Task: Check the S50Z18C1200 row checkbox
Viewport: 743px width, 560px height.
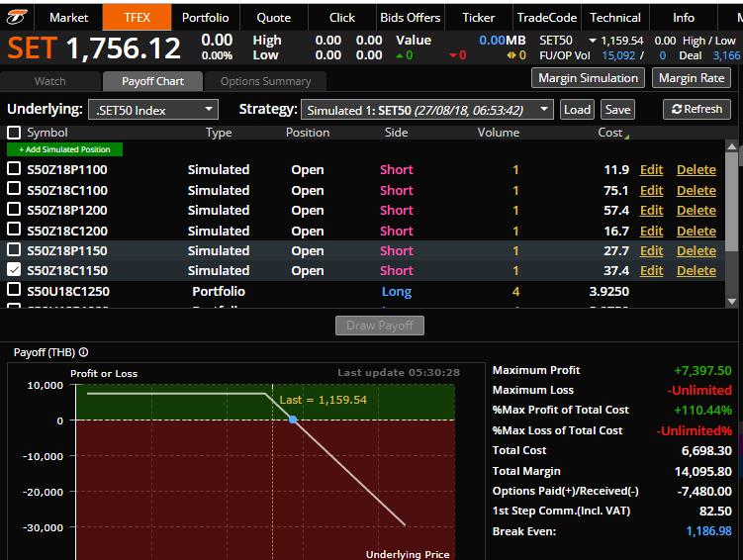Action: coord(14,230)
